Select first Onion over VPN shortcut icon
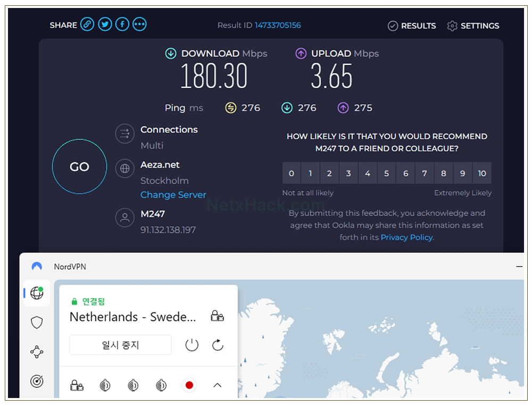 click(x=105, y=385)
